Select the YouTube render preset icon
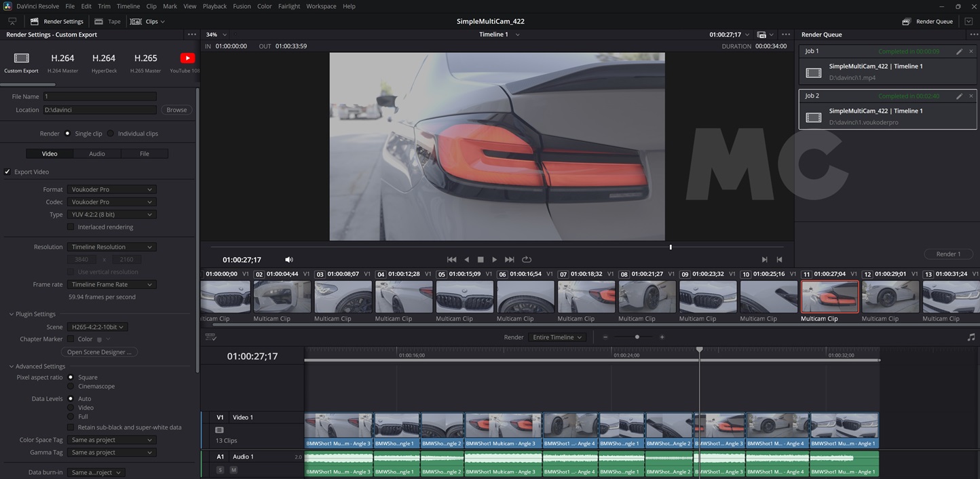The image size is (980, 479). click(x=187, y=58)
